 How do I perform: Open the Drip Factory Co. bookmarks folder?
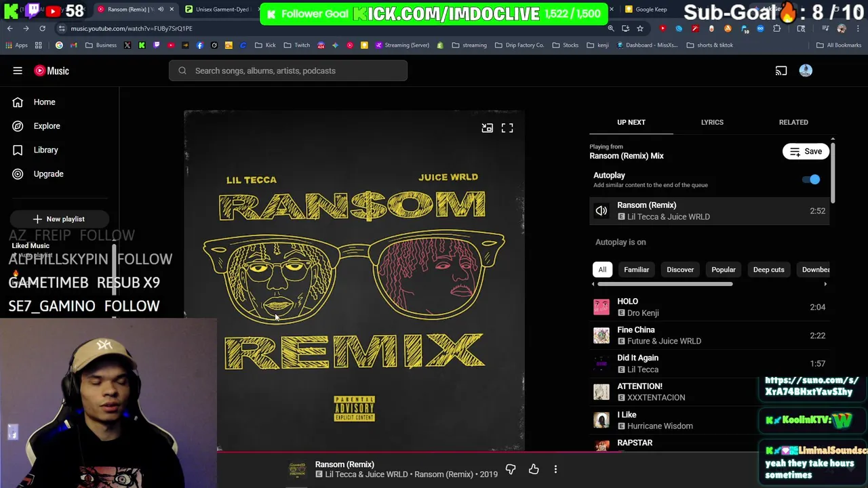click(519, 45)
